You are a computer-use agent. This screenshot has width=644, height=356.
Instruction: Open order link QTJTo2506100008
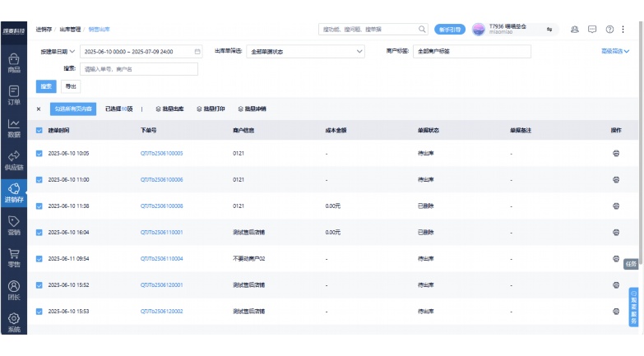click(x=161, y=206)
